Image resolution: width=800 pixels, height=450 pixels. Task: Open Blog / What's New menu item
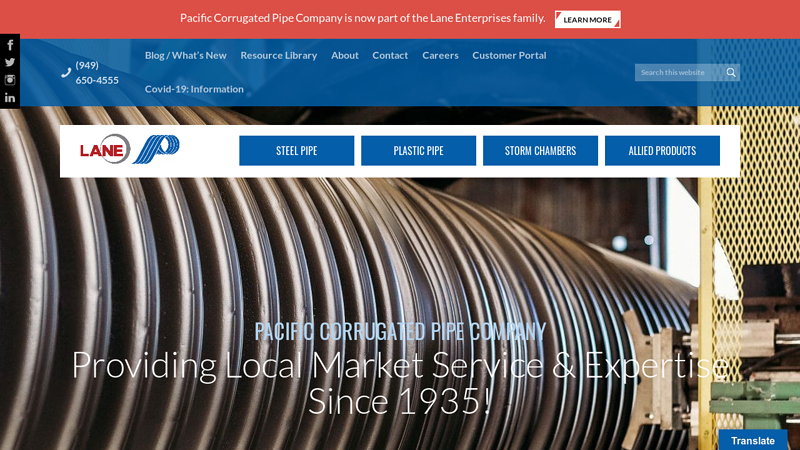tap(186, 55)
